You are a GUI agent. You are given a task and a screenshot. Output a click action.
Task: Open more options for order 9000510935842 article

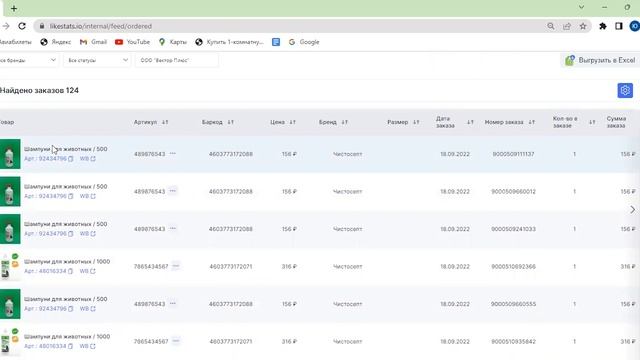click(176, 341)
